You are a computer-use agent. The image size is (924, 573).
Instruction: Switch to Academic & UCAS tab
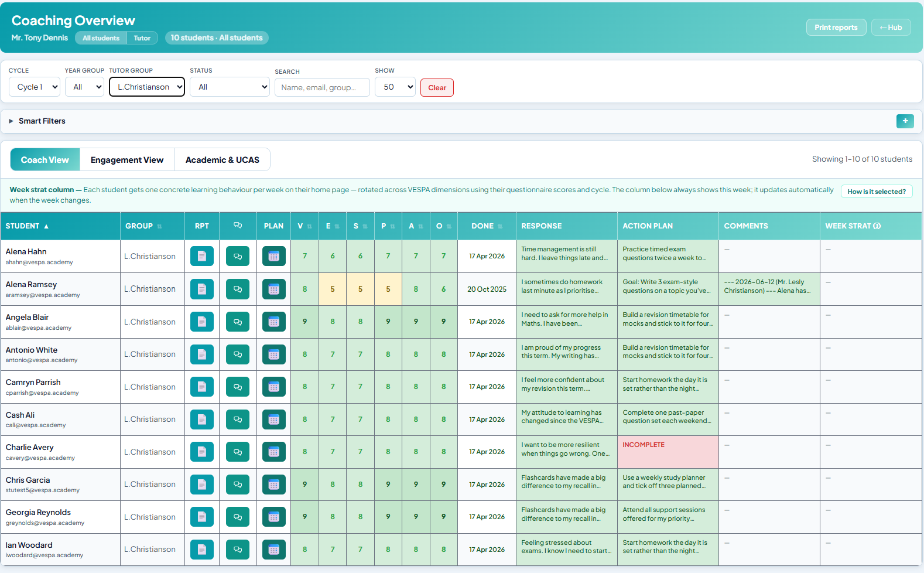(223, 159)
